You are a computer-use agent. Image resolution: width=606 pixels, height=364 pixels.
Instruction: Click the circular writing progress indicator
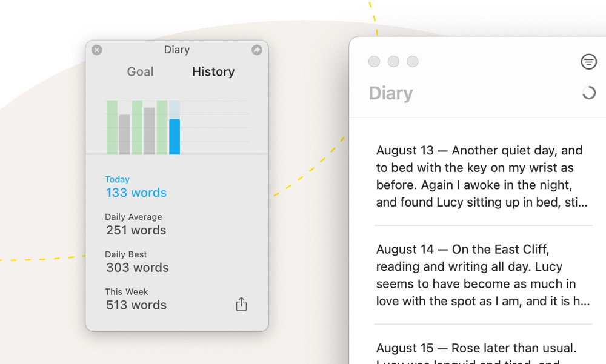pos(588,93)
